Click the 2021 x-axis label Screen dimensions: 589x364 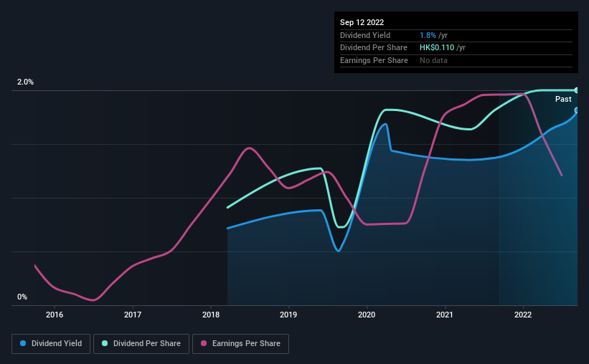(x=445, y=315)
